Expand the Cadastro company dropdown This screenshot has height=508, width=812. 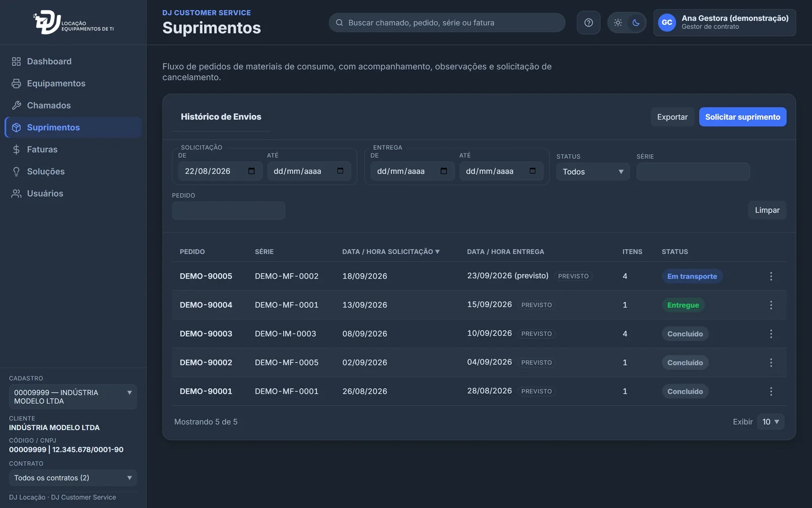[x=73, y=397]
